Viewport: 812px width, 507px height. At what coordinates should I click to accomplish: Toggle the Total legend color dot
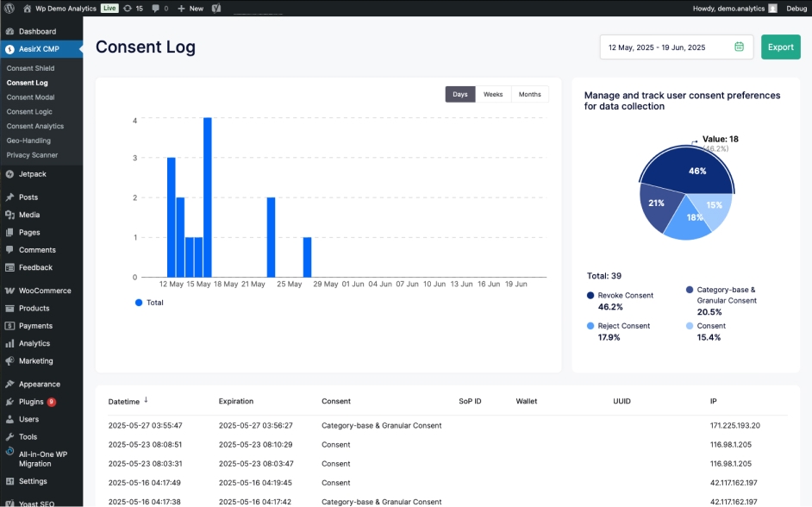tap(139, 303)
